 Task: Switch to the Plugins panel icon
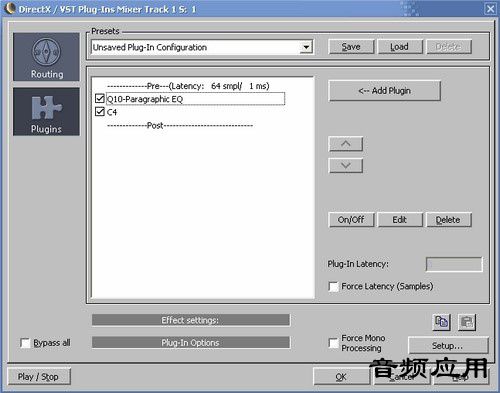[x=46, y=112]
